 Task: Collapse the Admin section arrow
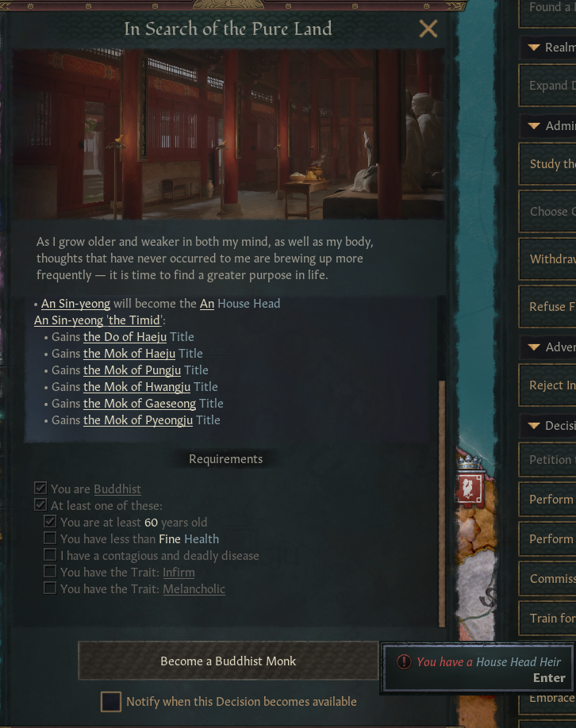[x=534, y=126]
